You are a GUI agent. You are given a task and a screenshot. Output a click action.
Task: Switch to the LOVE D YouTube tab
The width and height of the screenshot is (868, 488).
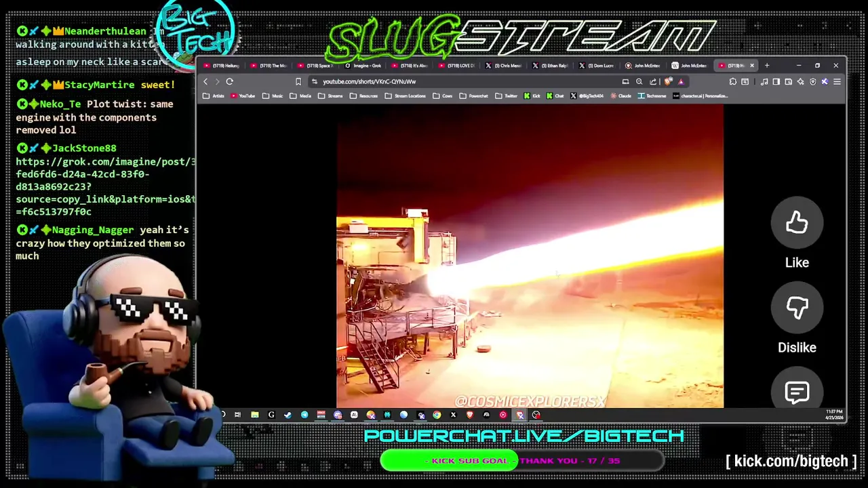pyautogui.click(x=458, y=66)
